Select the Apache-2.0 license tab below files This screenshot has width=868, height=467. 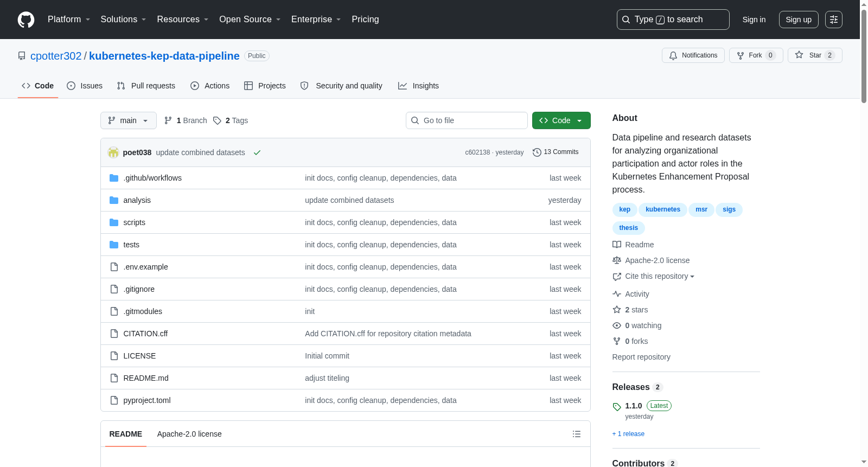click(x=189, y=434)
